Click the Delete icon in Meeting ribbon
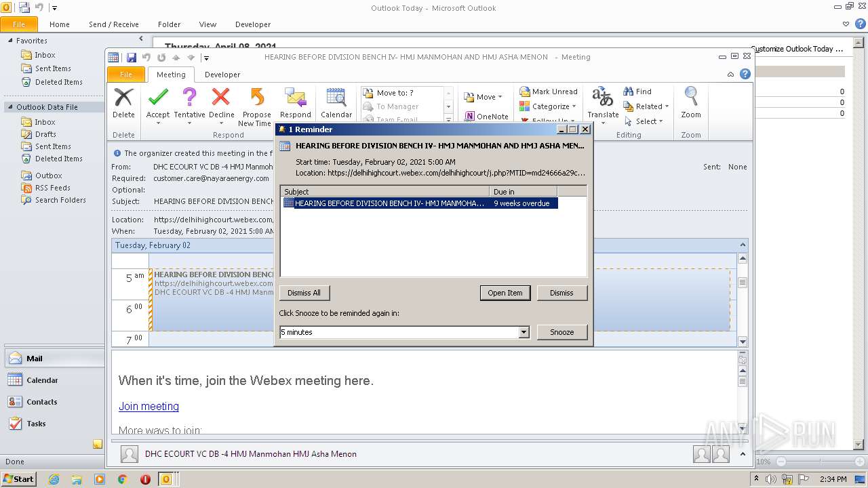The width and height of the screenshot is (868, 488). pos(123,104)
